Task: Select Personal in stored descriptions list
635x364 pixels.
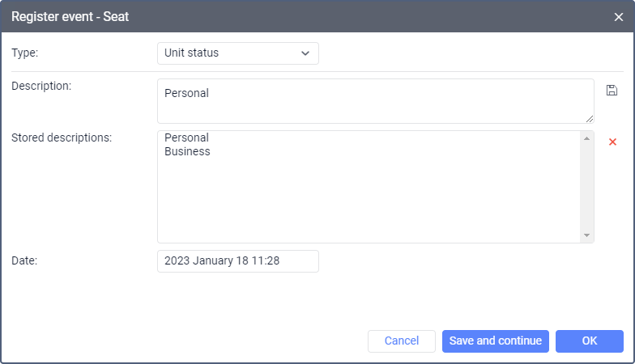Action: point(186,138)
